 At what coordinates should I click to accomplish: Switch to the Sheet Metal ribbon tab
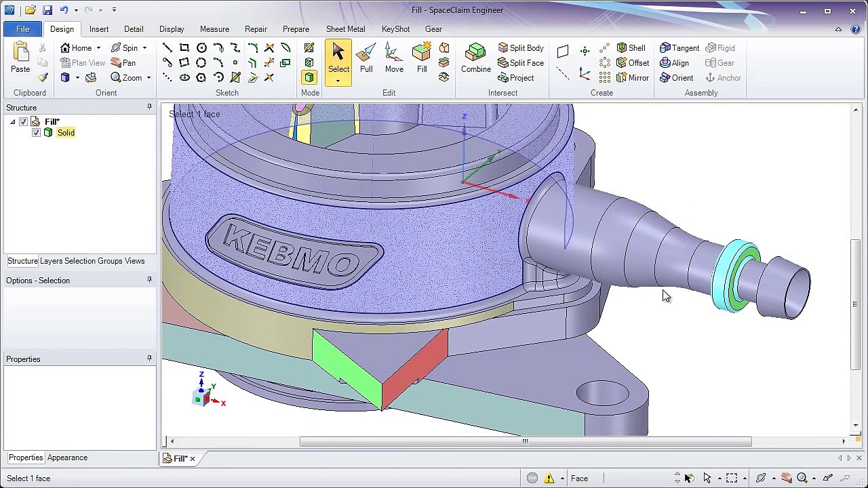click(345, 29)
